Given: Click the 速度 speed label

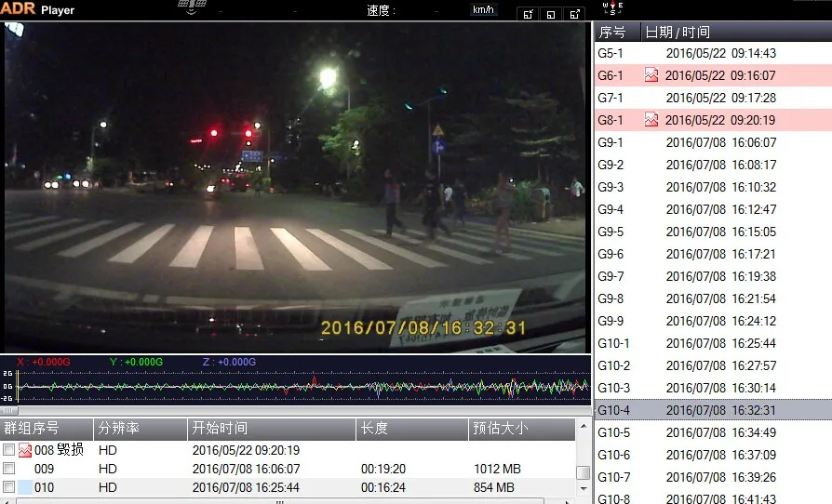Looking at the screenshot, I should pyautogui.click(x=381, y=10).
